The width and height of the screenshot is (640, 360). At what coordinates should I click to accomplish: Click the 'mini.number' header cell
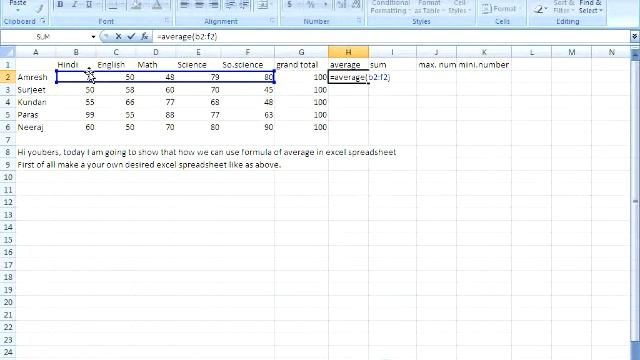pyautogui.click(x=484, y=64)
